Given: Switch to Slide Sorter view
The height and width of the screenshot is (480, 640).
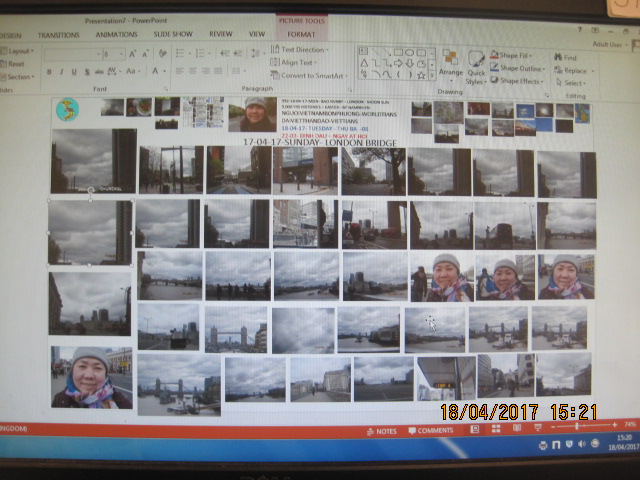Looking at the screenshot, I should pos(496,429).
